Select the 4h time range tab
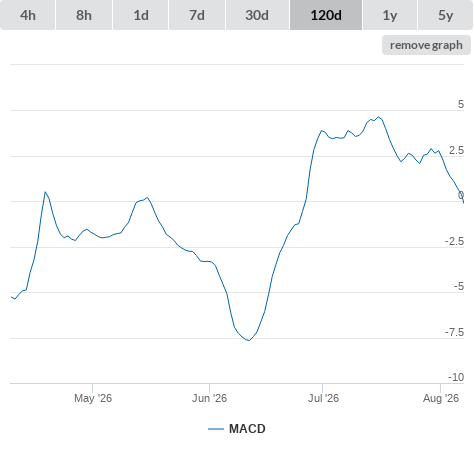The height and width of the screenshot is (455, 474). coord(28,15)
